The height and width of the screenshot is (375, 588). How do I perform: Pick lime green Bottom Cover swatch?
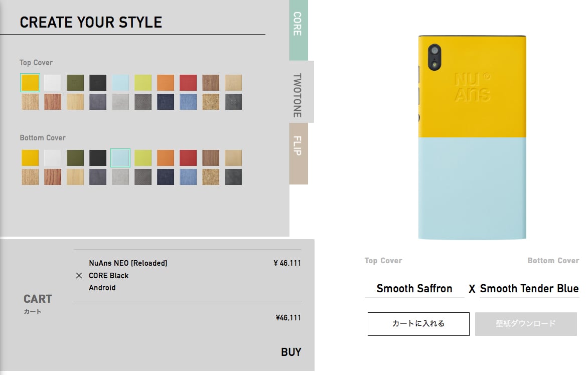point(143,158)
